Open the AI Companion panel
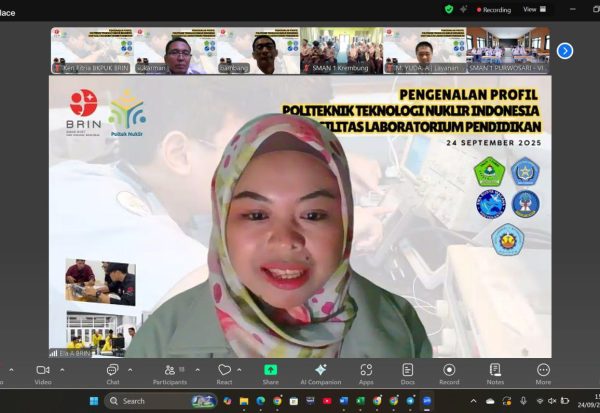600x413 pixels. [x=320, y=373]
